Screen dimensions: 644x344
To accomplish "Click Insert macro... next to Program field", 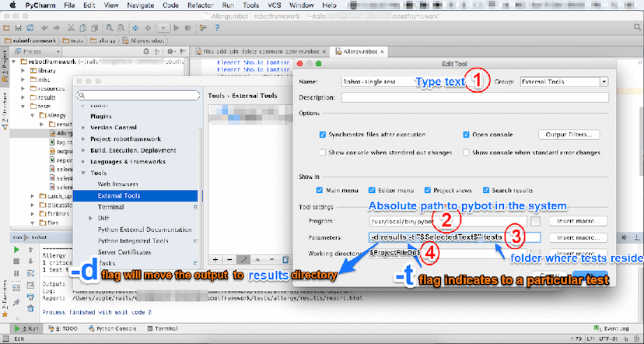I will click(579, 221).
